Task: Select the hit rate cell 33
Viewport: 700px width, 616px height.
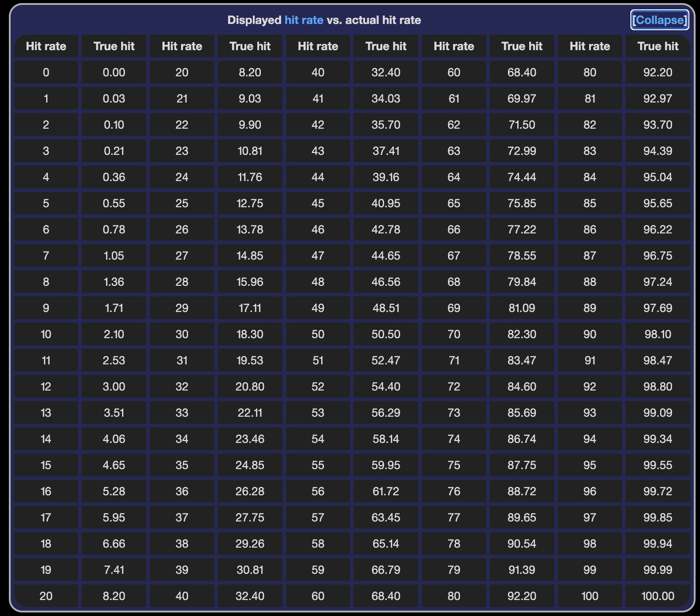Action: coord(182,413)
